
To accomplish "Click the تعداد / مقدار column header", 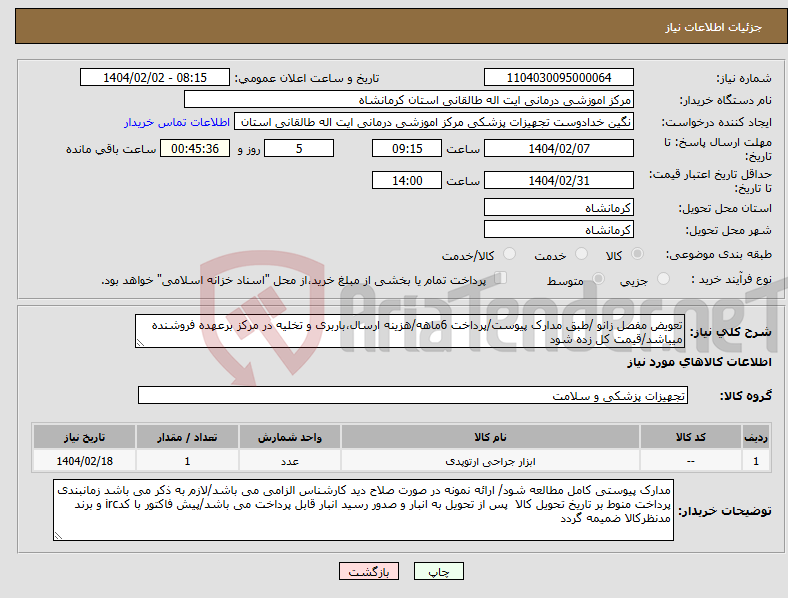I will (187, 437).
